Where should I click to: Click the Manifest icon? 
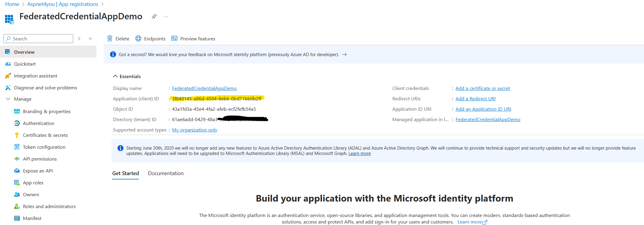(17, 218)
